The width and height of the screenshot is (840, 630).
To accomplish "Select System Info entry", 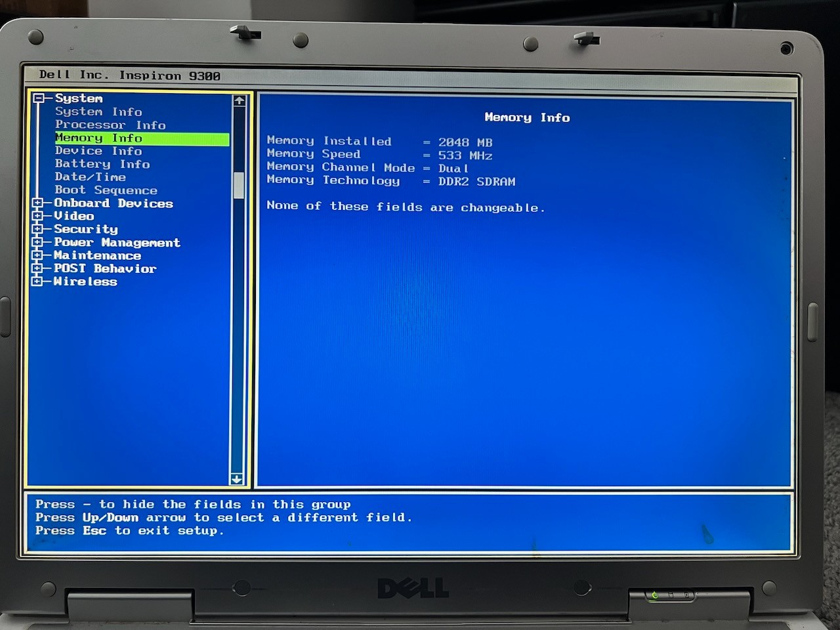I will click(98, 112).
